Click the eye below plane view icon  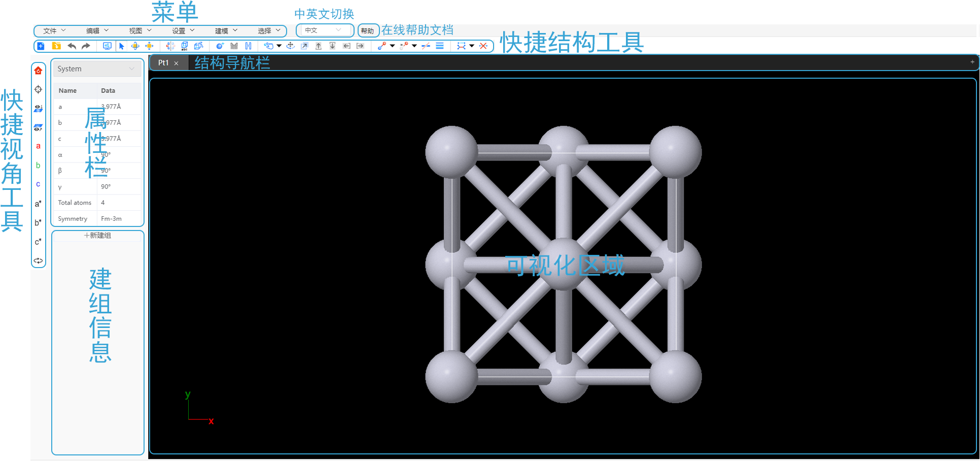pos(38,128)
